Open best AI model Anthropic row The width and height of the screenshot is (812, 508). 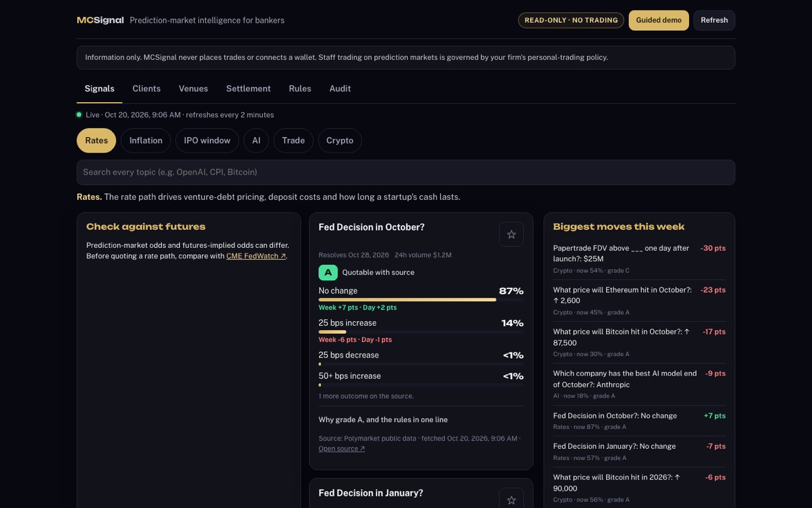click(x=639, y=384)
